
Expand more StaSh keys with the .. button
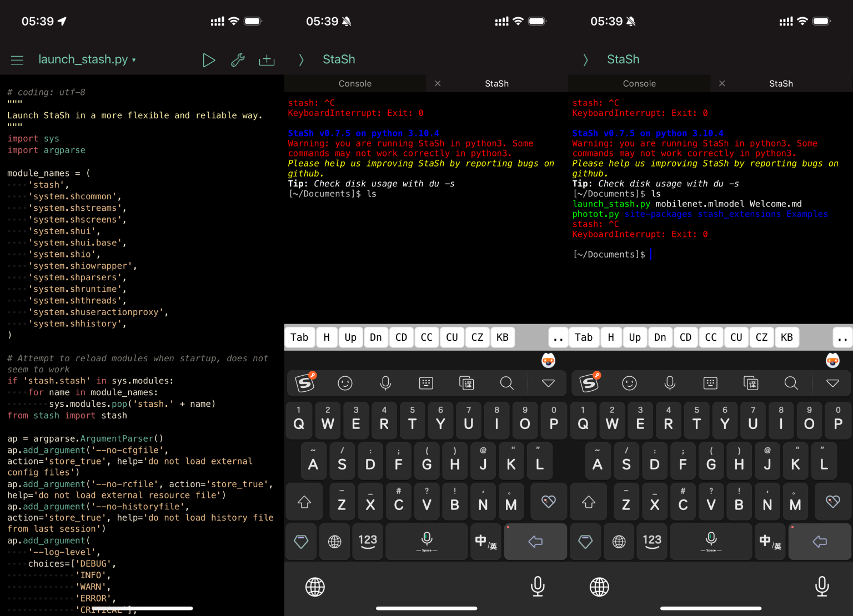(x=558, y=337)
